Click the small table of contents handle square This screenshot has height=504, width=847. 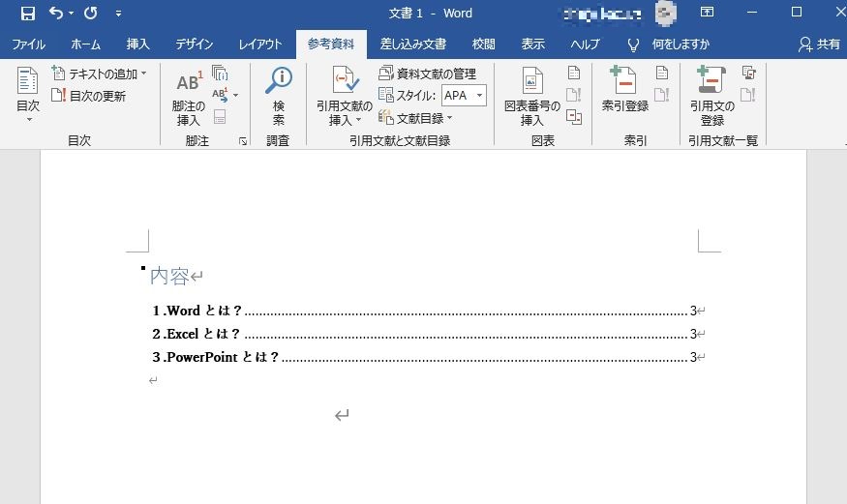143,268
